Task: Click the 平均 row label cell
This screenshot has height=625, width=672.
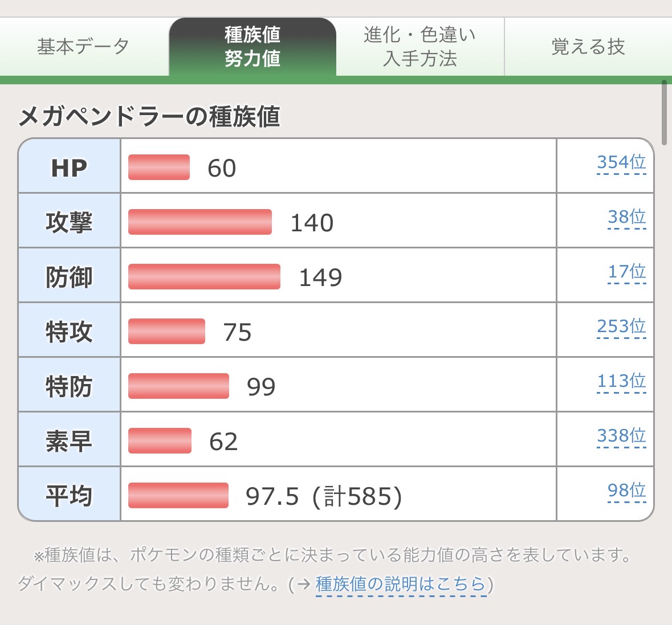Action: click(69, 495)
